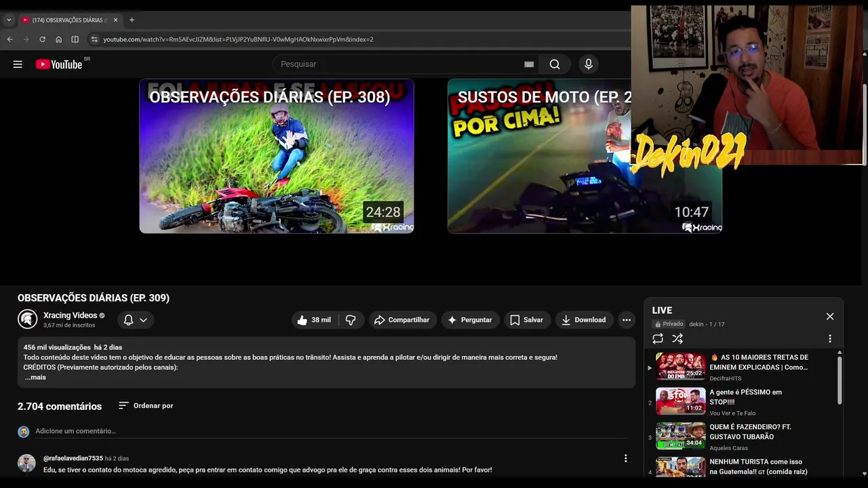Activate voice search microphone

(589, 64)
